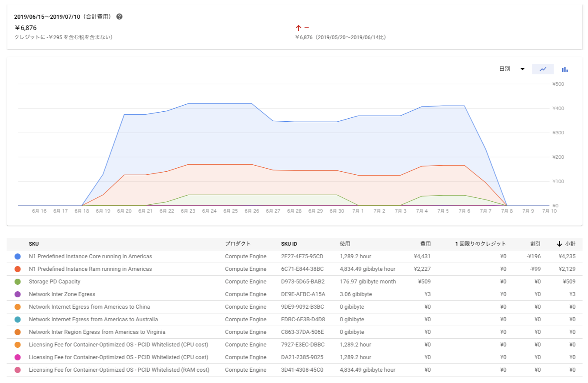Click the help question mark icon beside total cost
The height and width of the screenshot is (383, 588).
[x=119, y=17]
